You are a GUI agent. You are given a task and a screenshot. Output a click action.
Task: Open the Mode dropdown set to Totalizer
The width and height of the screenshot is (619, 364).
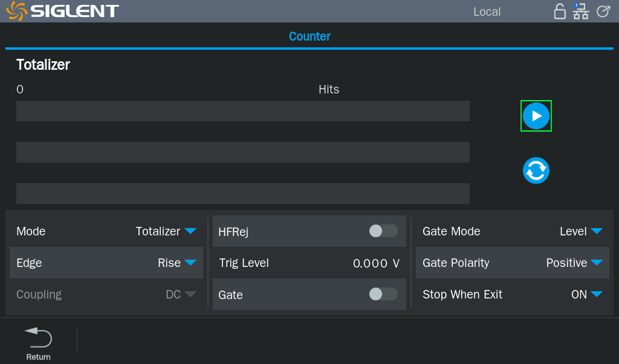166,231
